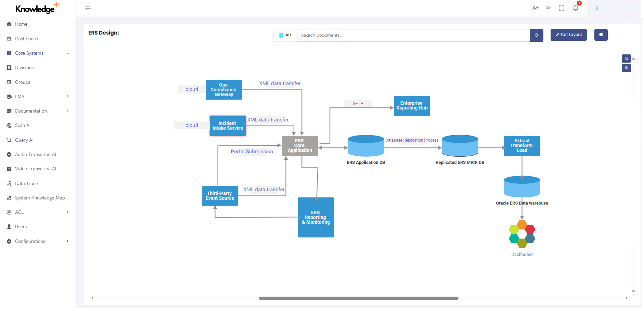644x311 pixels.
Task: Click the decrease font size icon
Action: point(548,8)
